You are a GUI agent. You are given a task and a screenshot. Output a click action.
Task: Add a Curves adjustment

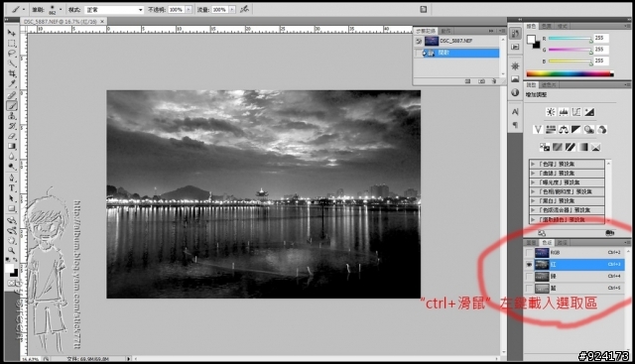(x=576, y=112)
